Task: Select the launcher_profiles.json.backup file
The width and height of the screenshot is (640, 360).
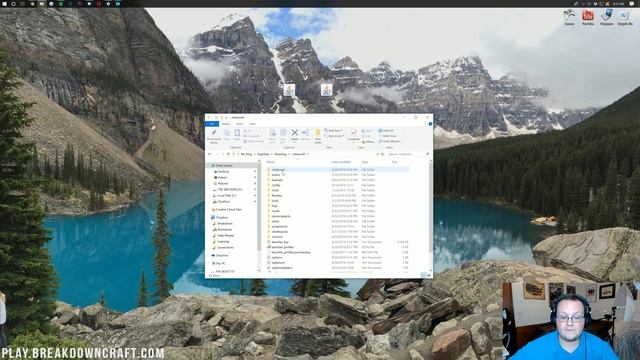Action: [x=291, y=252]
